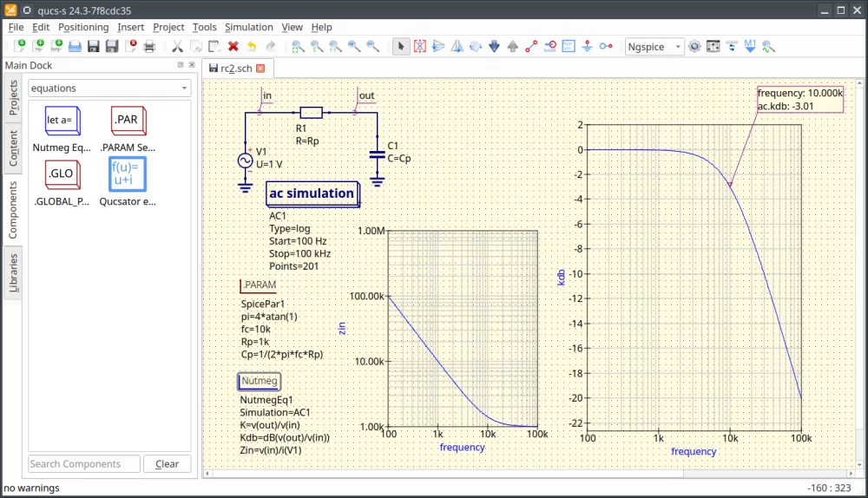The image size is (868, 498).
Task: Switch to the Libraries dock tab
Action: point(13,272)
